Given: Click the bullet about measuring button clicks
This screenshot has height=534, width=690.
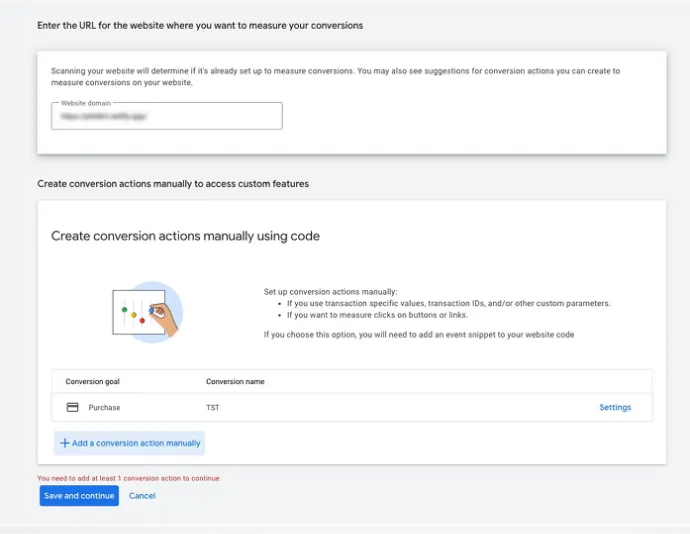Looking at the screenshot, I should (377, 315).
